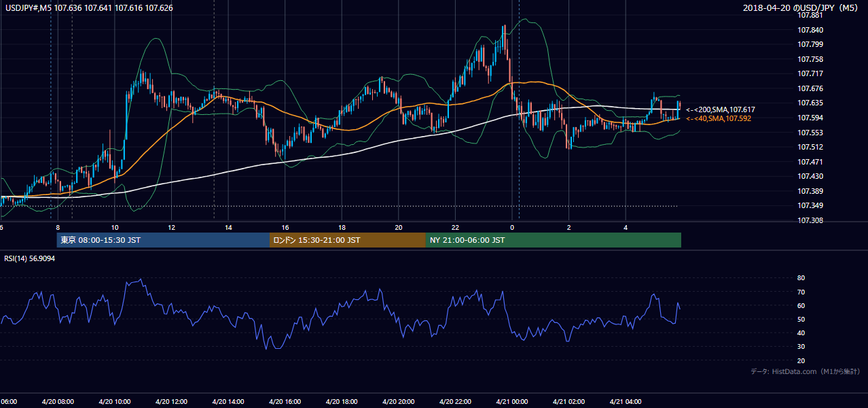Screen dimensions: 868x408
Task: Click hour label 14 under price chart
Action: click(228, 228)
